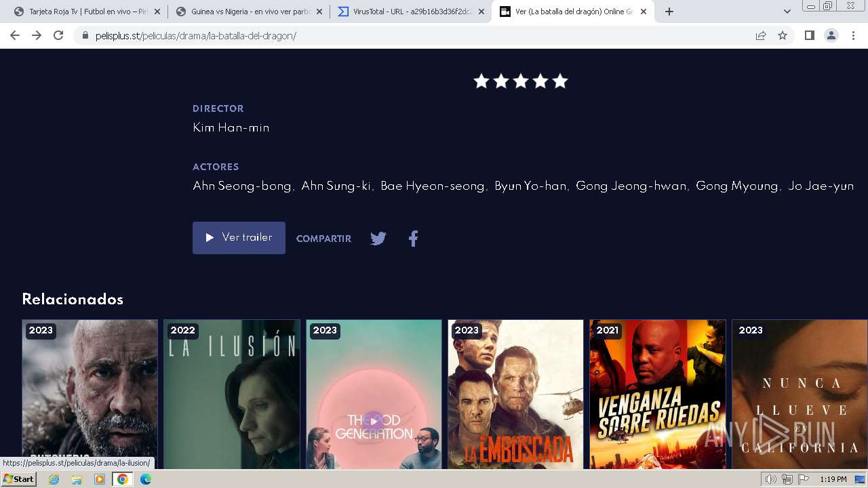
Task: Open Chrome three-dot menu
Action: 853,36
